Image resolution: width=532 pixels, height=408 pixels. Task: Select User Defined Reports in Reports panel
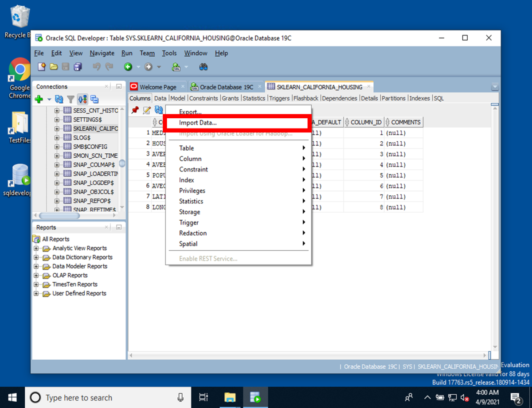(79, 293)
